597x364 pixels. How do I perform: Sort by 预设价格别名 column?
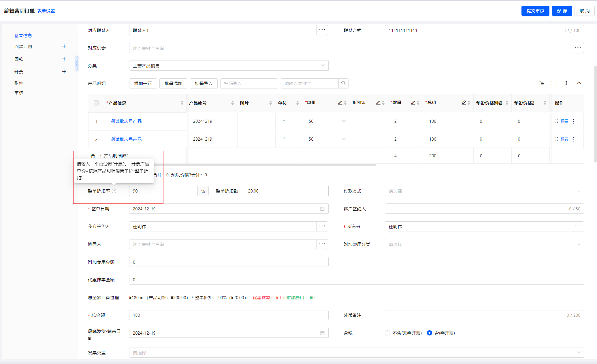coord(507,103)
